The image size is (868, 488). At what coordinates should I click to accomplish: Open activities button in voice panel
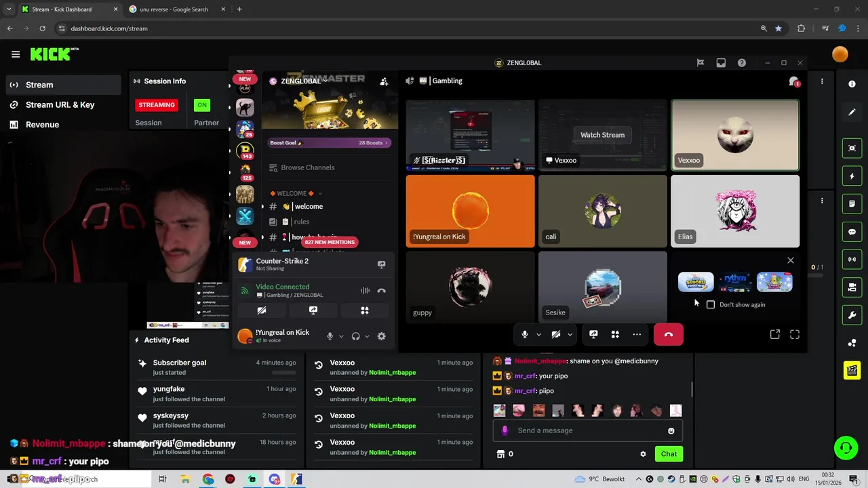(x=365, y=310)
